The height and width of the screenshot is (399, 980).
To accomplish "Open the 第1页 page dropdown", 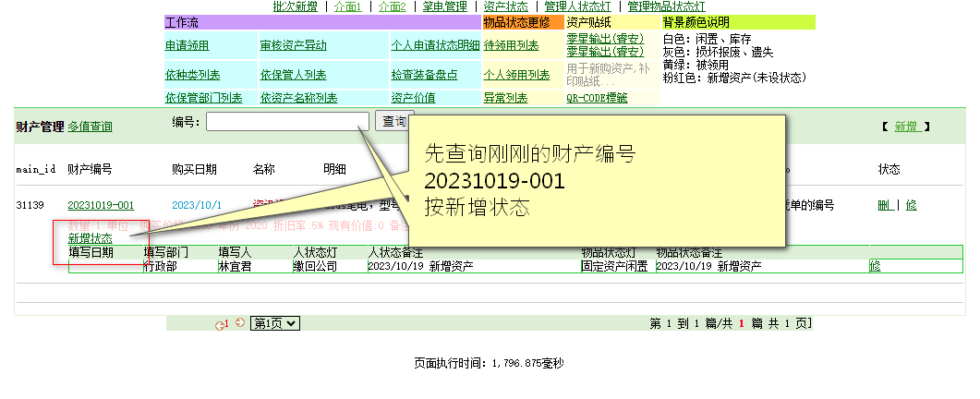I will click(275, 323).
